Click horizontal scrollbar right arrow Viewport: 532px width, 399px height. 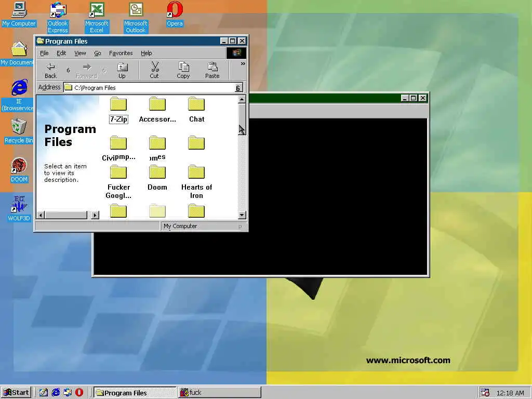point(96,215)
